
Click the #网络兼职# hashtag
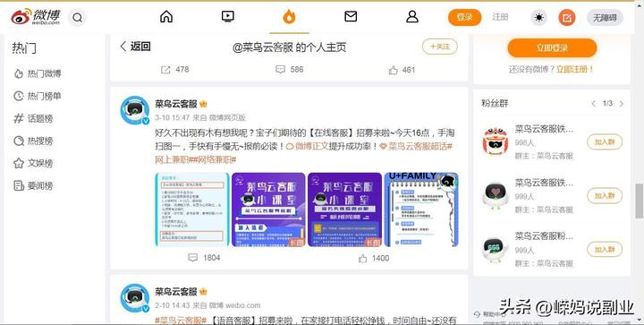point(215,159)
